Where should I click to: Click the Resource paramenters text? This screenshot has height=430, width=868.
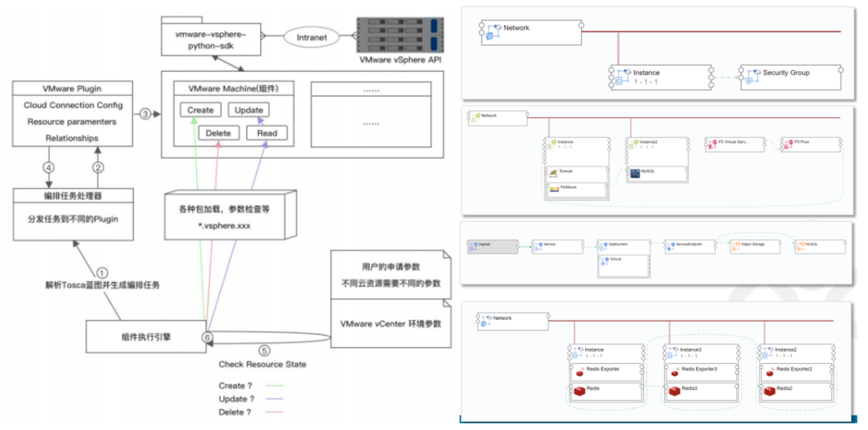tap(73, 121)
